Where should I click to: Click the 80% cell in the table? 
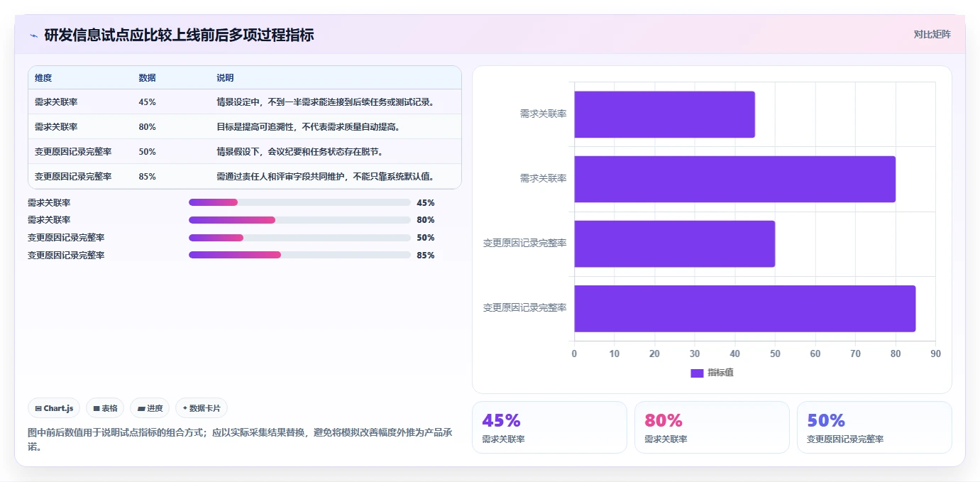(x=148, y=127)
